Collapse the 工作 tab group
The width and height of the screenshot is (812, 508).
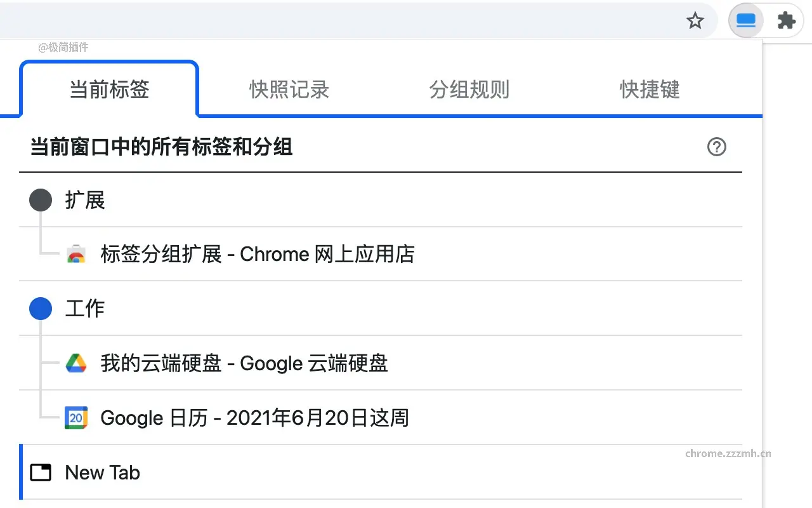click(84, 309)
